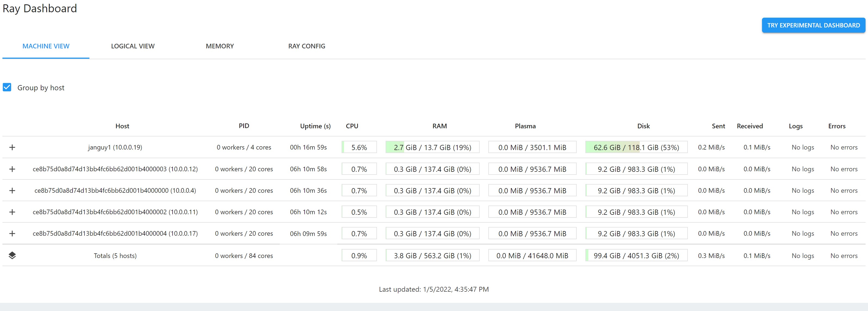Expand the 10.0.0.12 host row

(12, 169)
